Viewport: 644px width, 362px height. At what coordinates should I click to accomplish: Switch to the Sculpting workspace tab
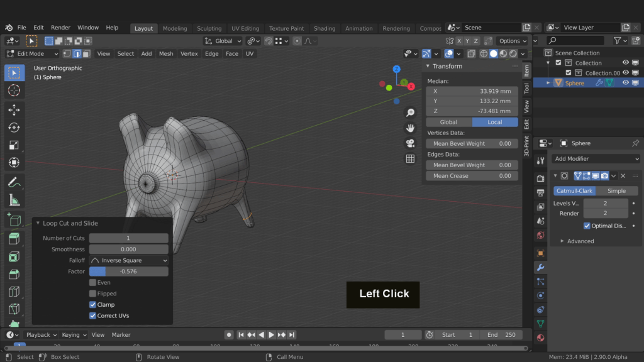pyautogui.click(x=209, y=28)
